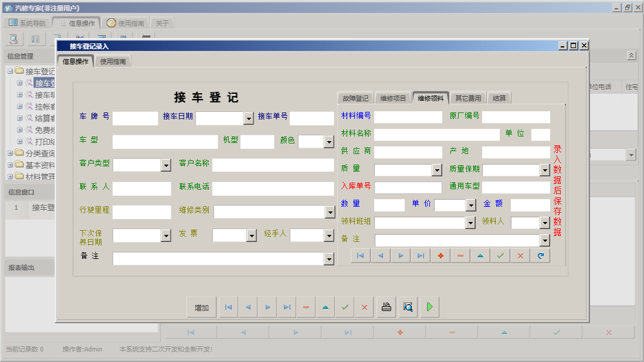The image size is (644, 362).
Task: Click the green run arrow icon
Action: (429, 306)
